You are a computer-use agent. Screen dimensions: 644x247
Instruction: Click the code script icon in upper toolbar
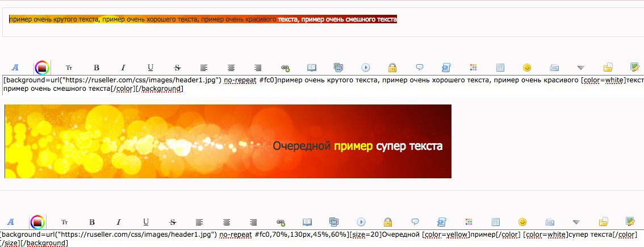click(446, 68)
